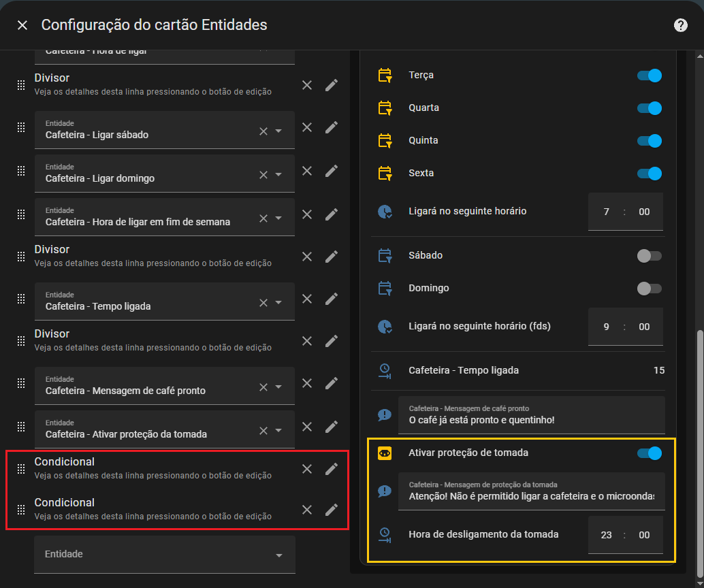
Task: Clear the Cafeteira - Mensagem de café pronto entity
Action: 263,387
